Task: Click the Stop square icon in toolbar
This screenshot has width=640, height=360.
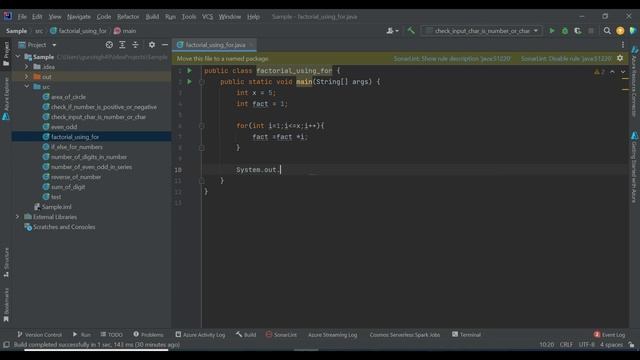Action: 591,31
